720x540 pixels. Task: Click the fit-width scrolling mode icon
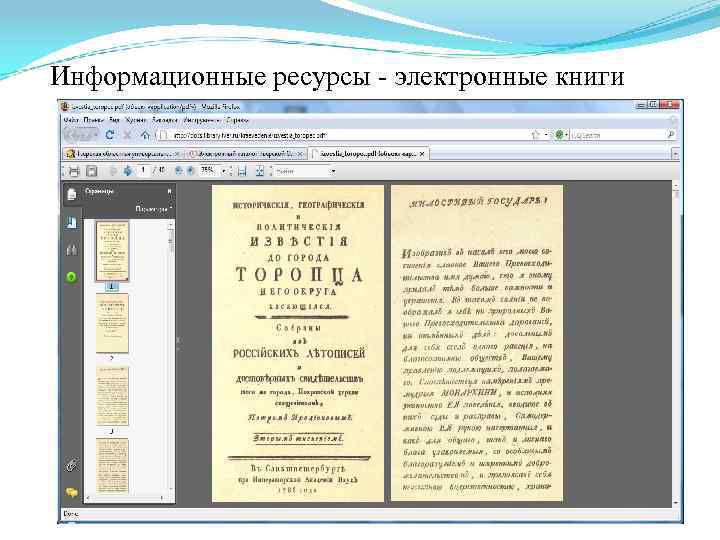click(x=242, y=171)
